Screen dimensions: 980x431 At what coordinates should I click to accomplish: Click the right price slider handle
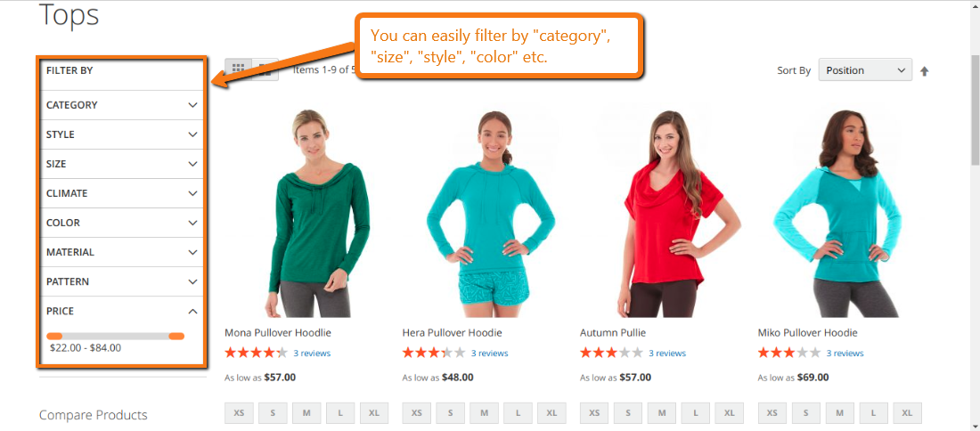point(176,336)
